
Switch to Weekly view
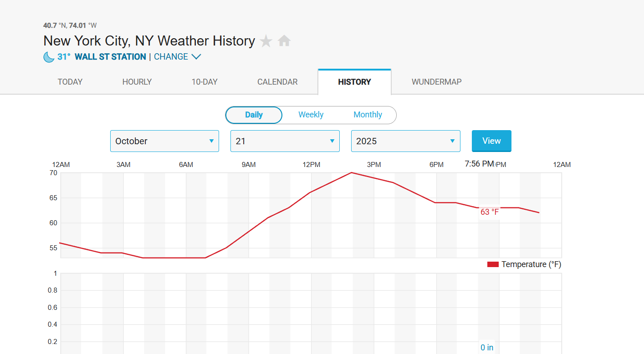click(x=311, y=115)
